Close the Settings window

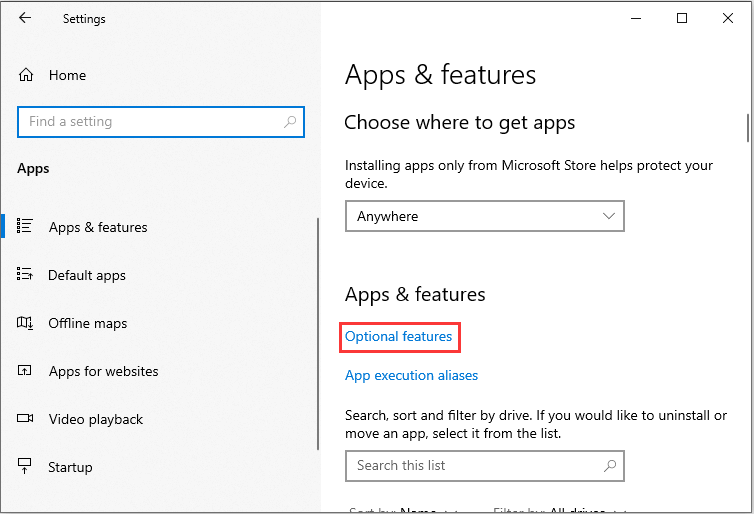click(x=728, y=18)
